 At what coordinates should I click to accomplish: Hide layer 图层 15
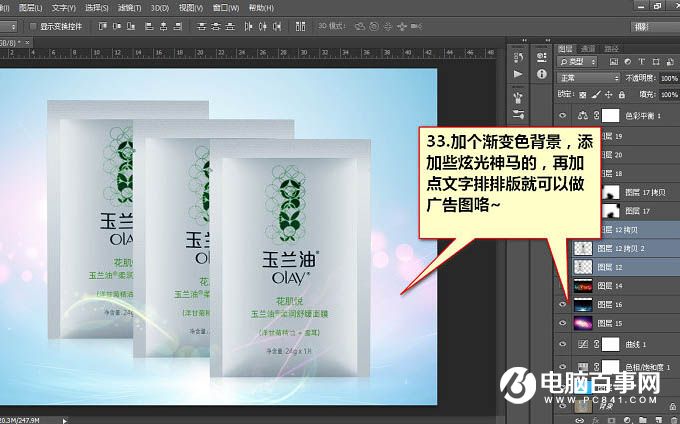[x=563, y=323]
